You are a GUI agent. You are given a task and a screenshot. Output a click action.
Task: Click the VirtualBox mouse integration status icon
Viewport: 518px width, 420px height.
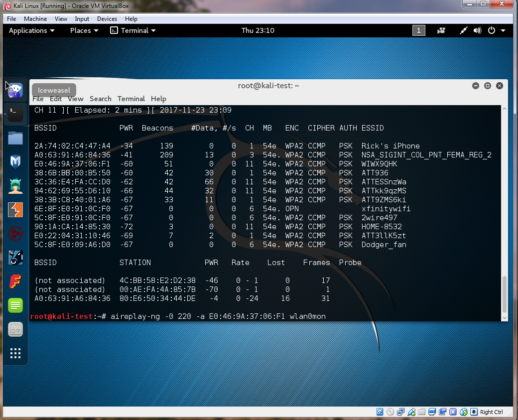[x=464, y=412]
